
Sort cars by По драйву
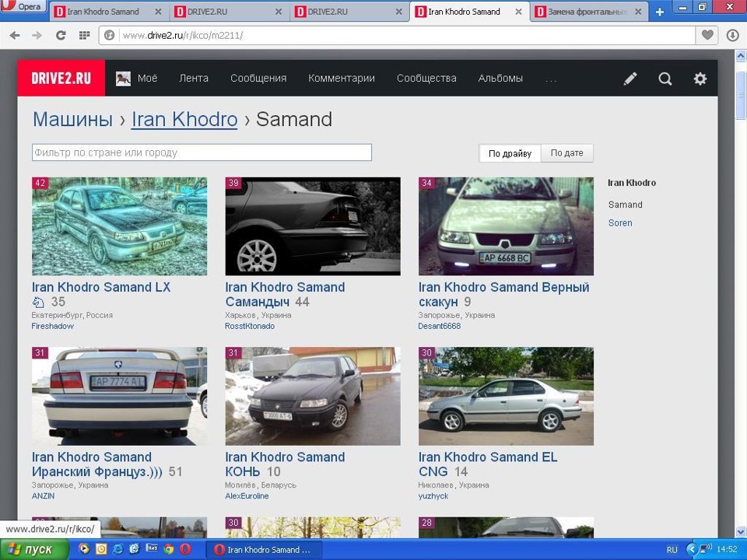510,153
